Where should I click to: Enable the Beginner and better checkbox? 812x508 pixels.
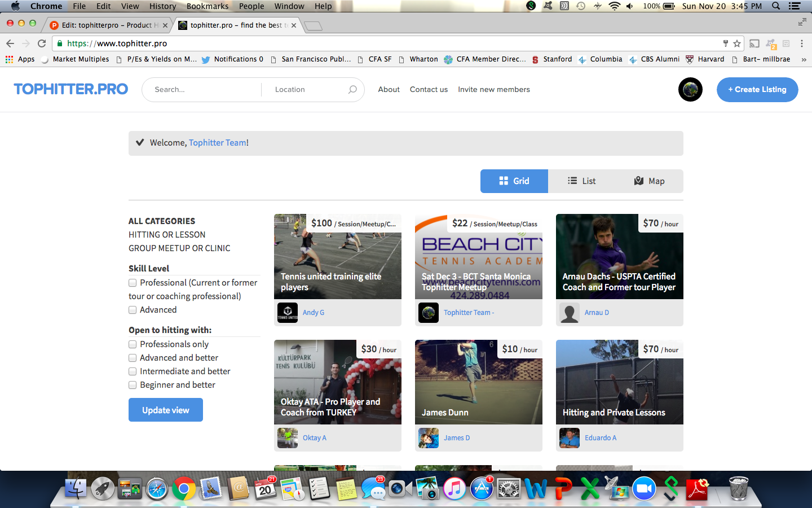[x=133, y=385]
